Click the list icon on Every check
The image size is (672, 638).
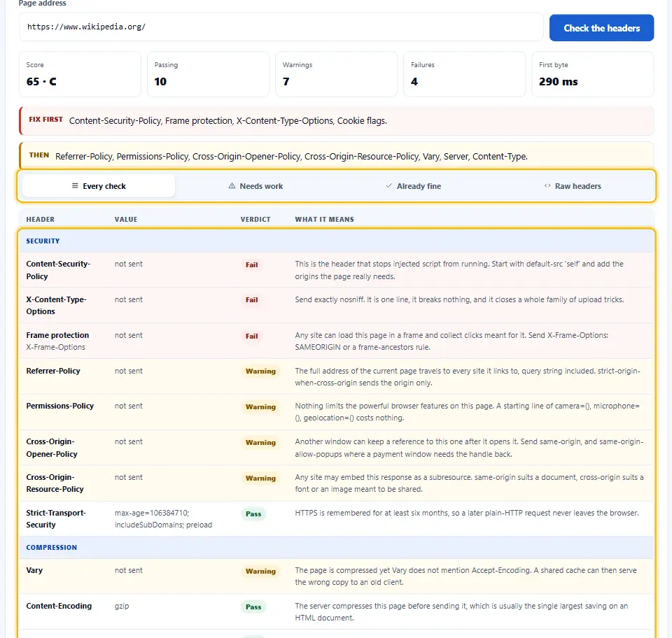pos(75,186)
